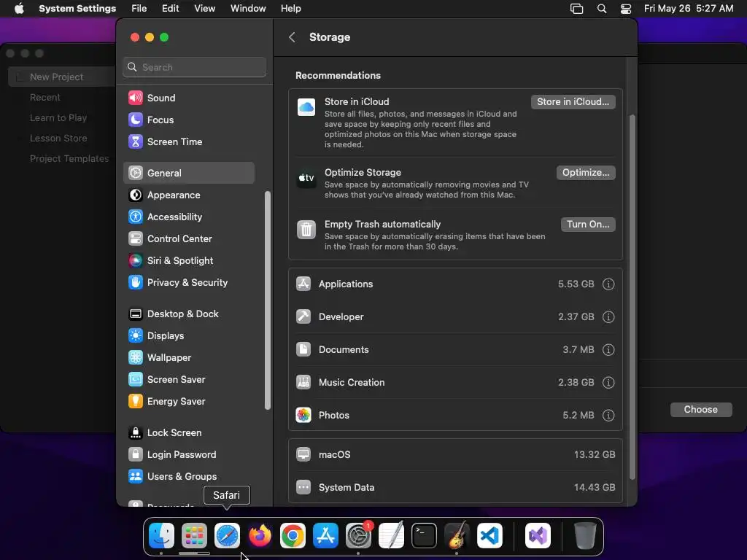The width and height of the screenshot is (747, 560).
Task: Select Recent in GarageBand window
Action: [x=44, y=97]
